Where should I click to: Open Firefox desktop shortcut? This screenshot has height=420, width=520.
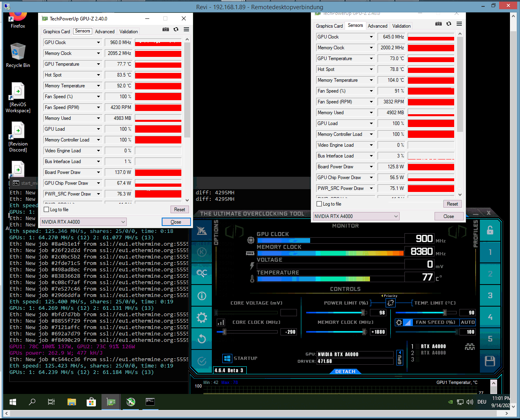point(18,20)
